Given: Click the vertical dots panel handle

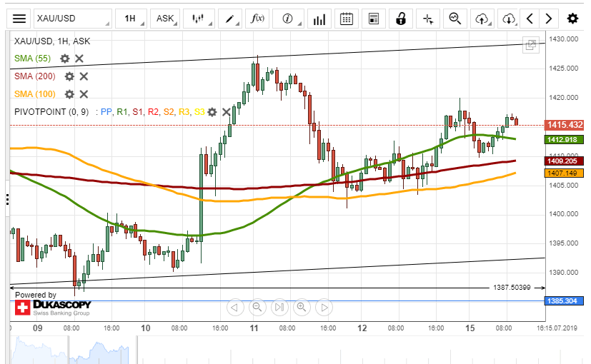Looking at the screenshot, I should (7, 199).
